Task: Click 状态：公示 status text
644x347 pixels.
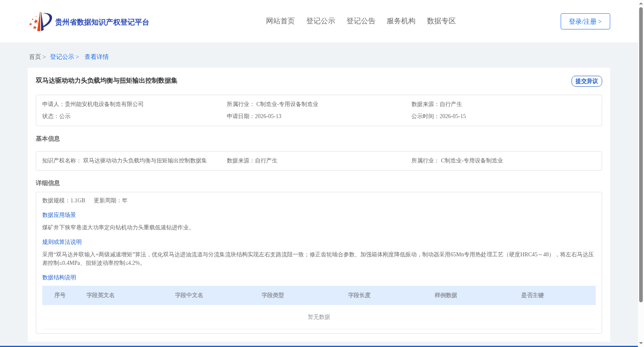Action: [56, 116]
